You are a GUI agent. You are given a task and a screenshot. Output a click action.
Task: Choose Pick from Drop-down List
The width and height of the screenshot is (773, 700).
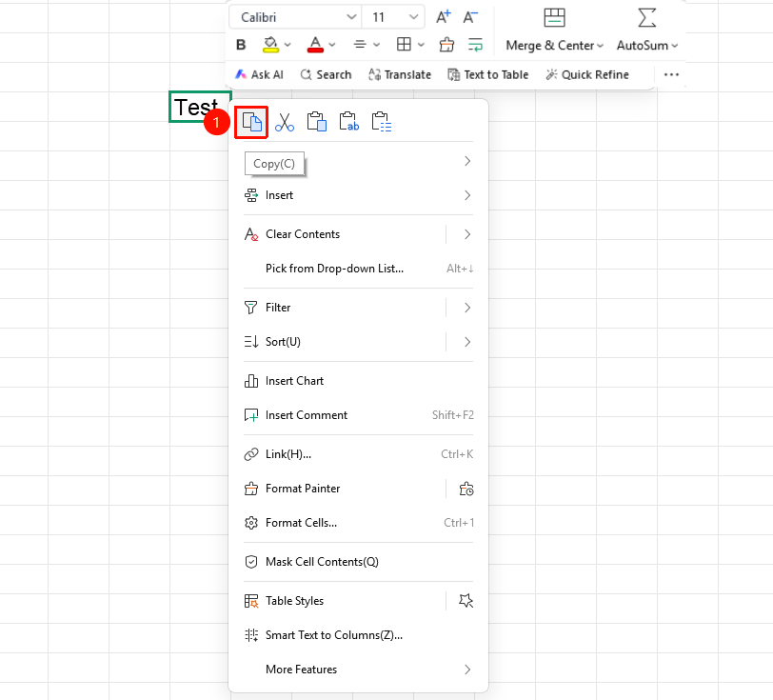358,269
